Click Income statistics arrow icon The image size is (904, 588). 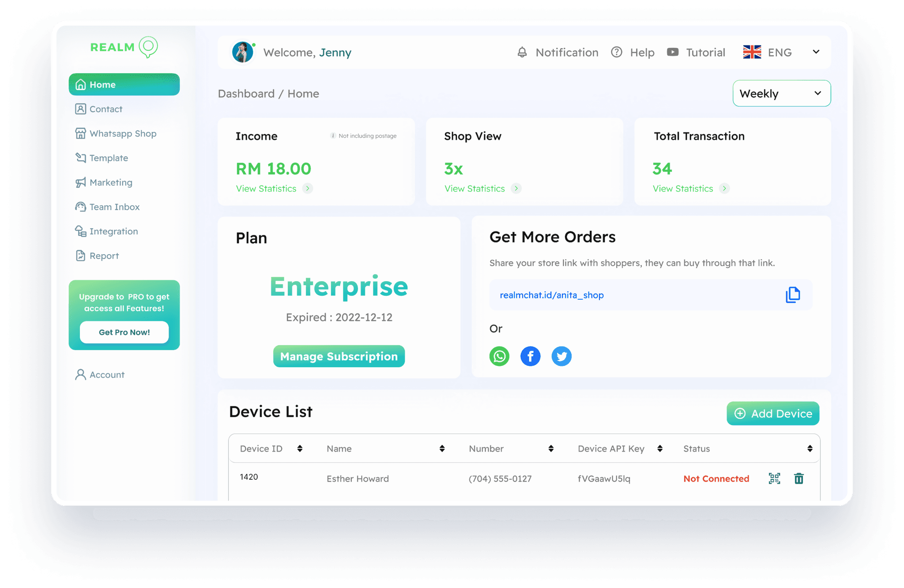[x=308, y=188]
